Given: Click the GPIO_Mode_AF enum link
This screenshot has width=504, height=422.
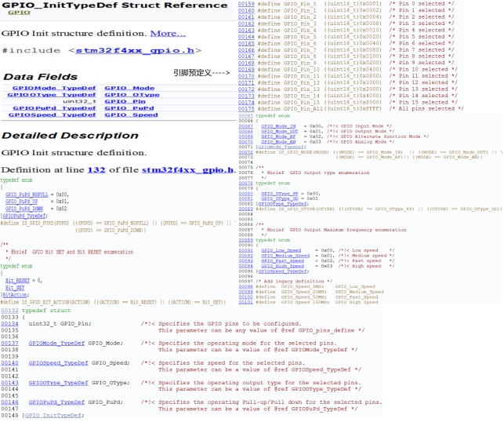Looking at the screenshot, I should [278, 136].
